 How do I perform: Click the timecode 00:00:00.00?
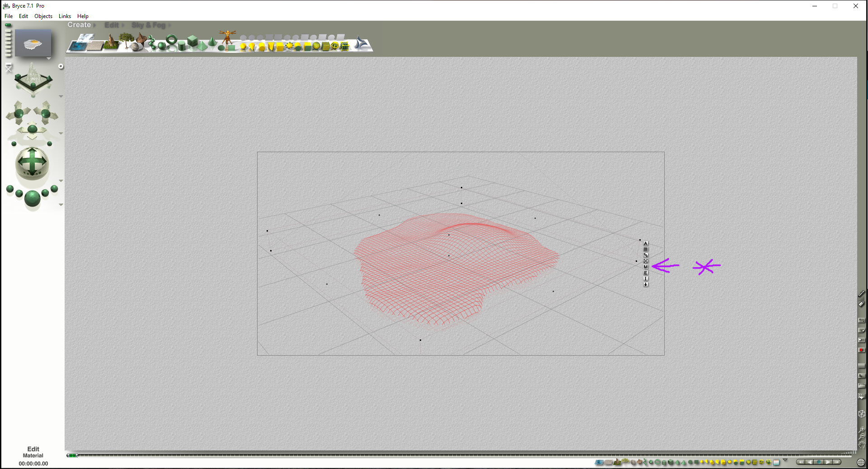(x=33, y=464)
